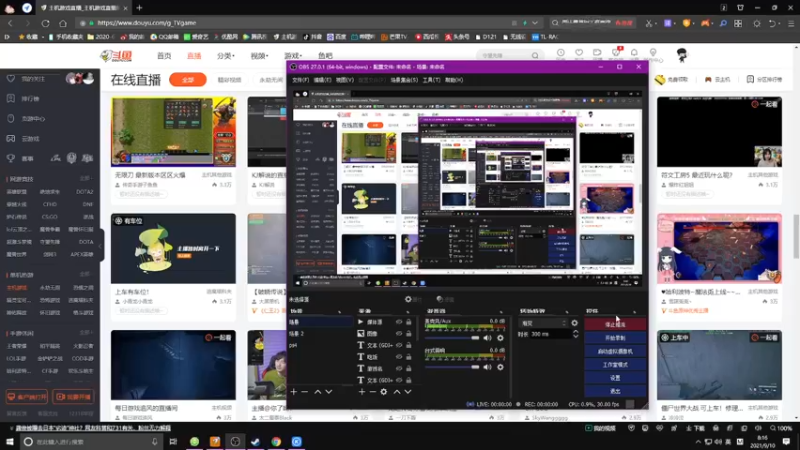Toggle visibility of the image source
This screenshot has height=450, width=800.
(399, 334)
